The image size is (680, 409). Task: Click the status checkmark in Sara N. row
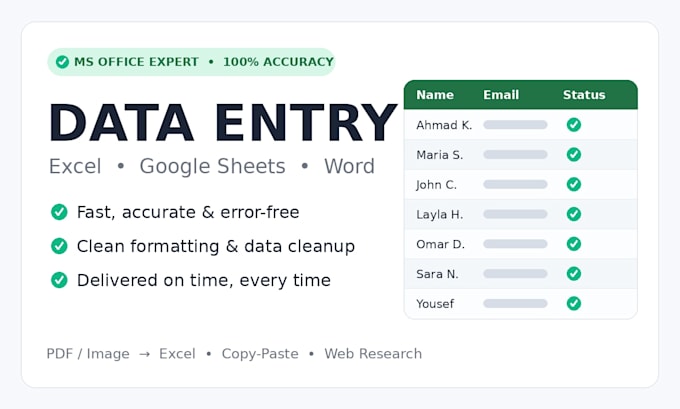click(574, 274)
